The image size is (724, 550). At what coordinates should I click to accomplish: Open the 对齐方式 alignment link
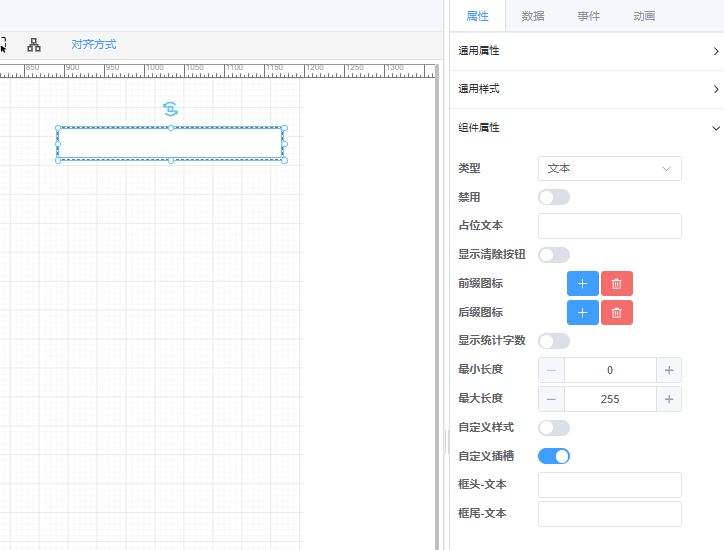94,45
